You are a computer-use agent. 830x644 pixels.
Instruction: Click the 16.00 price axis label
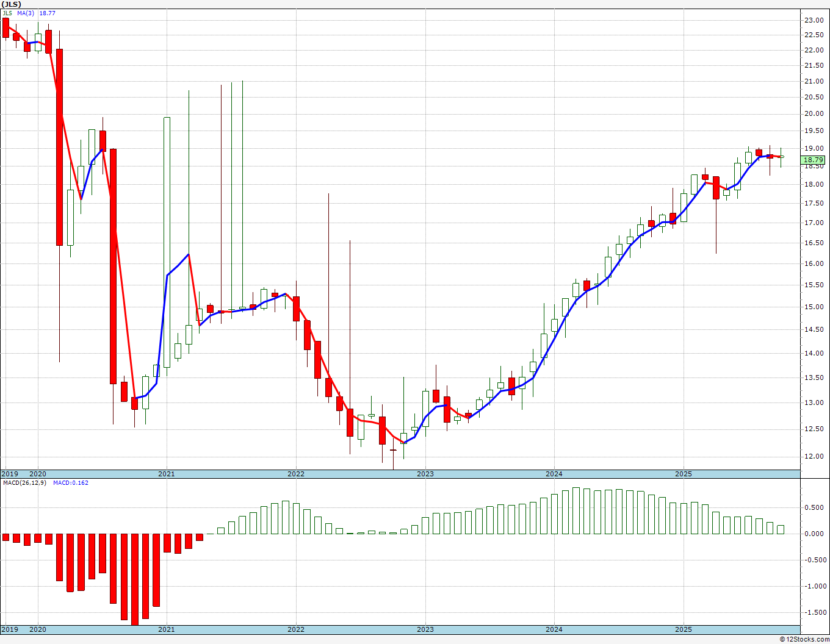point(814,263)
